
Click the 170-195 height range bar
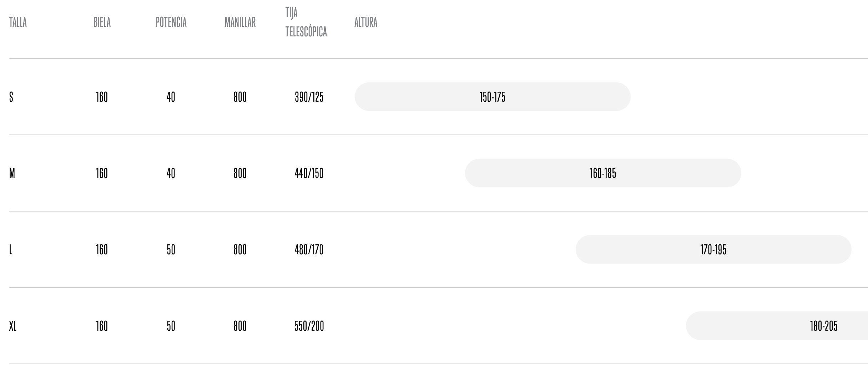(x=713, y=250)
